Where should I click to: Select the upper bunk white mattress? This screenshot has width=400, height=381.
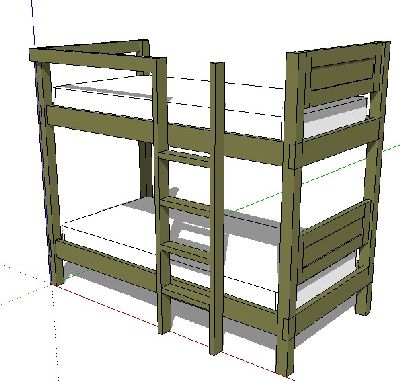tap(210, 107)
